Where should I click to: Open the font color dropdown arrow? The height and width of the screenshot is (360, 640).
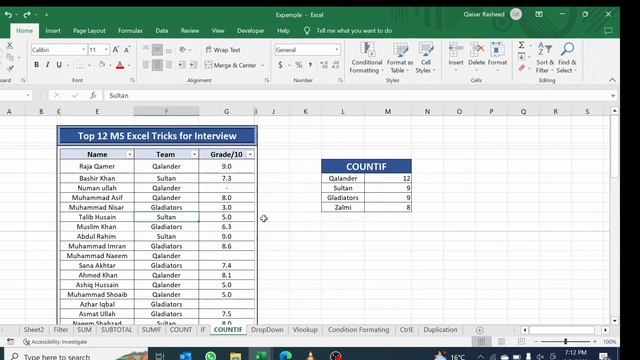129,65
